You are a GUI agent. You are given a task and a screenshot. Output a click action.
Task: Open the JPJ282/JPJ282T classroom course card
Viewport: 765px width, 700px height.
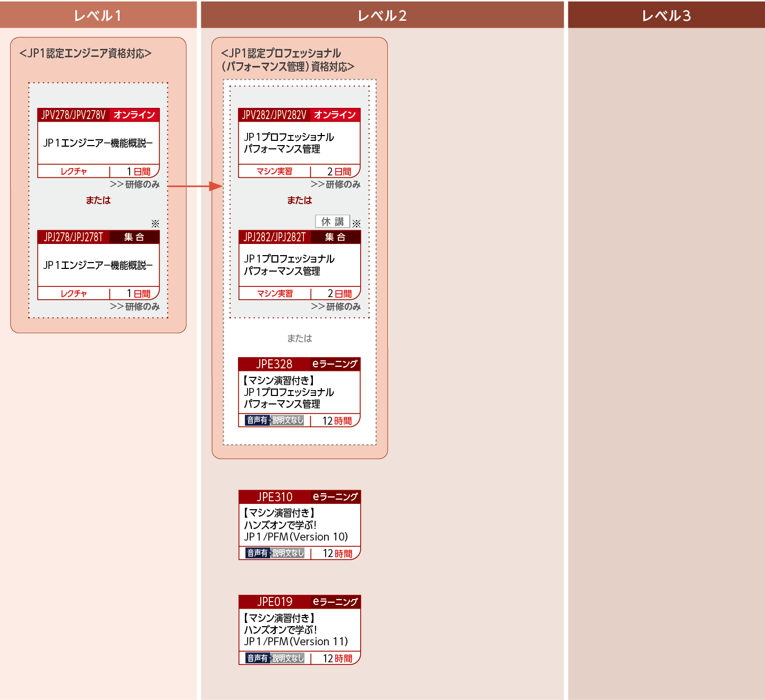tap(299, 265)
